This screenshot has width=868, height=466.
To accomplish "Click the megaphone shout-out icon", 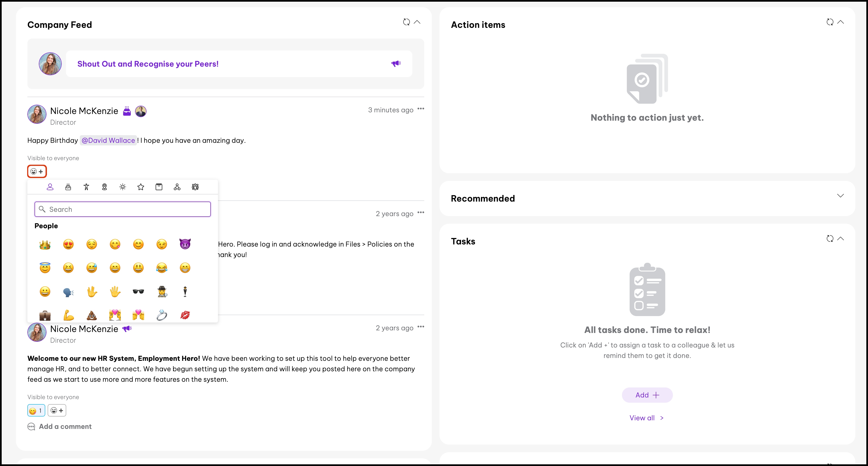I will point(396,64).
